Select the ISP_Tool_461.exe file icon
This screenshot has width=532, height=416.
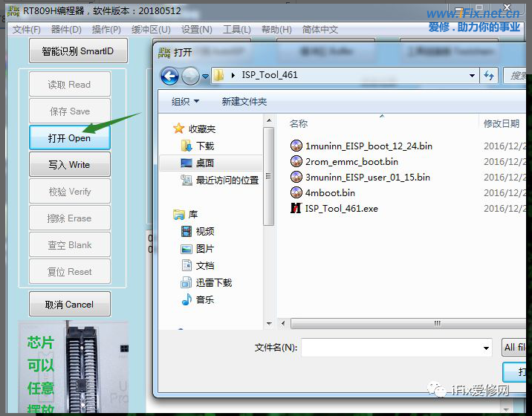tap(296, 209)
